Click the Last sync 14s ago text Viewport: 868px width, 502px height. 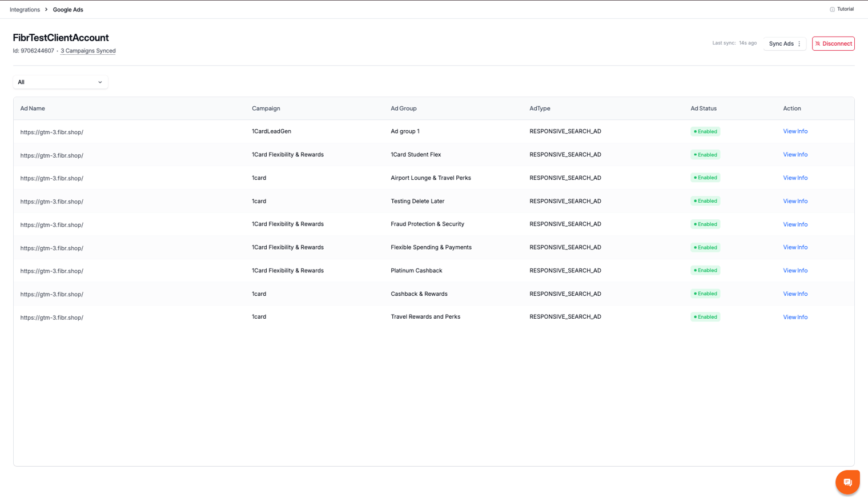point(734,43)
